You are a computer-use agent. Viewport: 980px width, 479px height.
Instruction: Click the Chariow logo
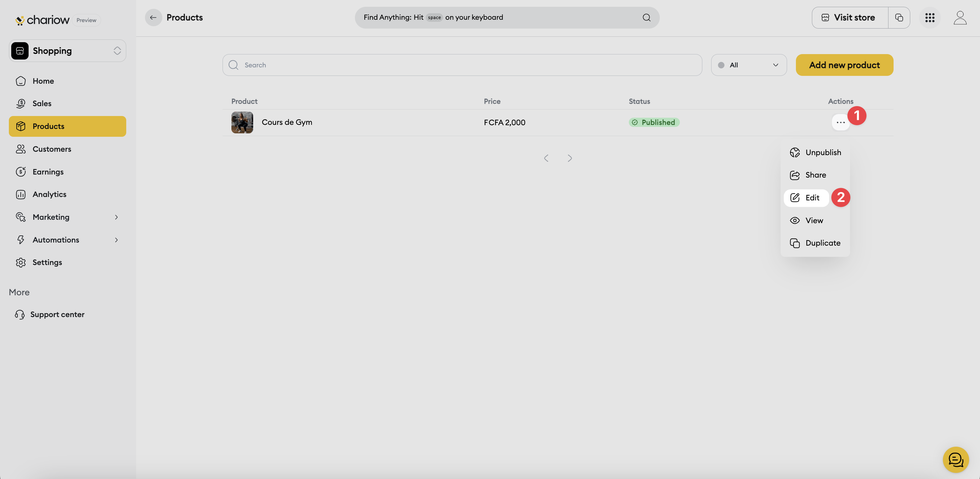[42, 20]
